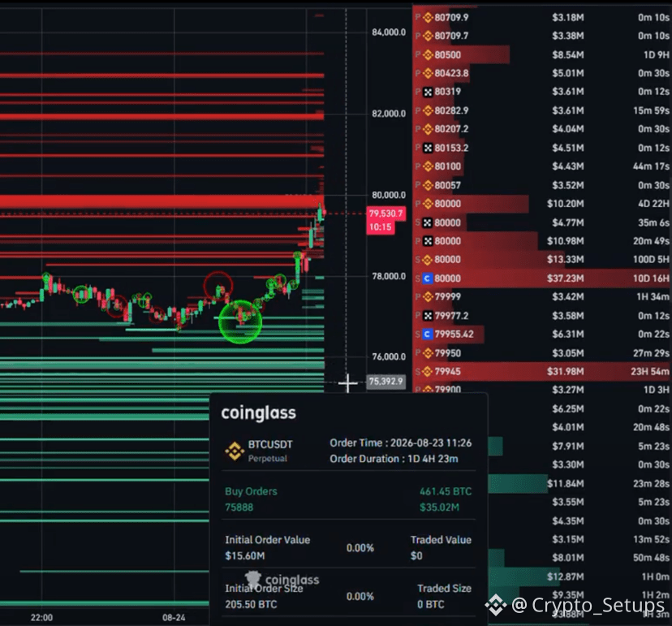Click the $31.98M order value
The image size is (672, 626).
click(x=566, y=371)
